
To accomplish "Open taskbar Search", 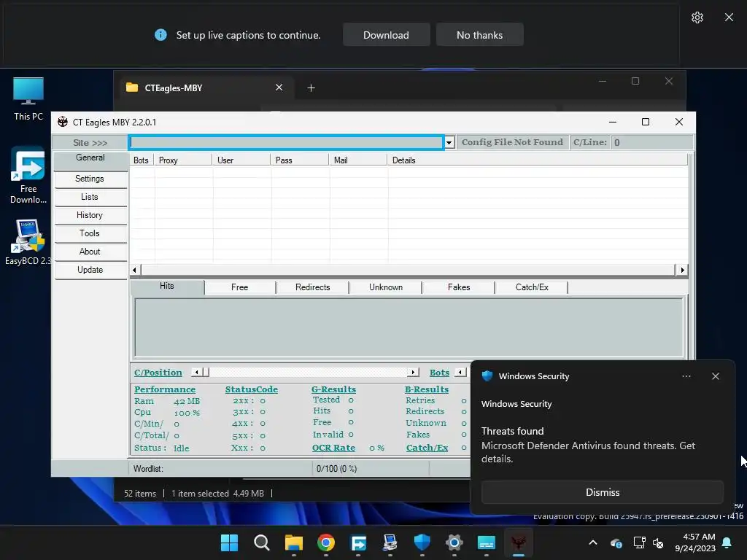I will [x=262, y=542].
